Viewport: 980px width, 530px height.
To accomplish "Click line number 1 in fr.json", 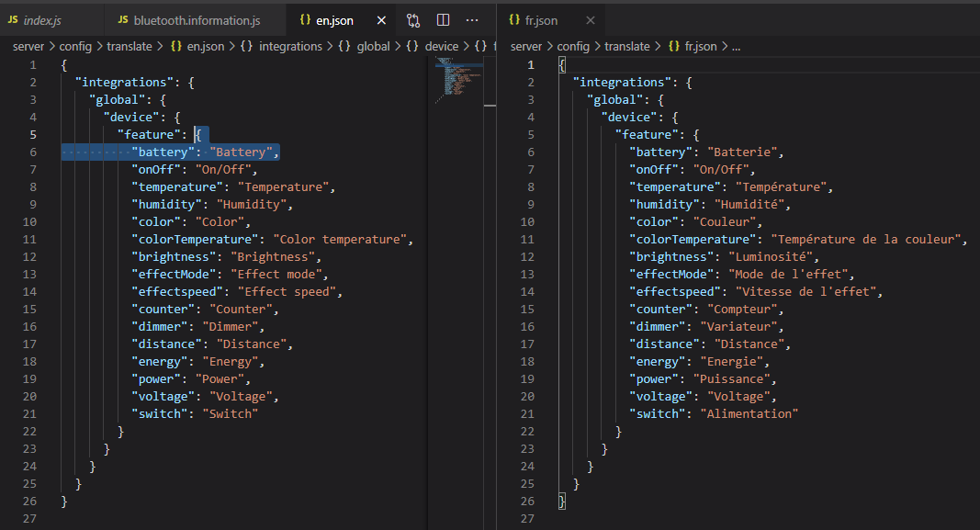I will coord(531,65).
